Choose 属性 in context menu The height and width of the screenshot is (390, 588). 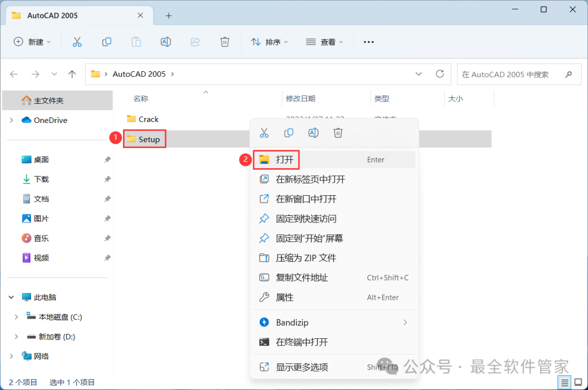[334, 298]
